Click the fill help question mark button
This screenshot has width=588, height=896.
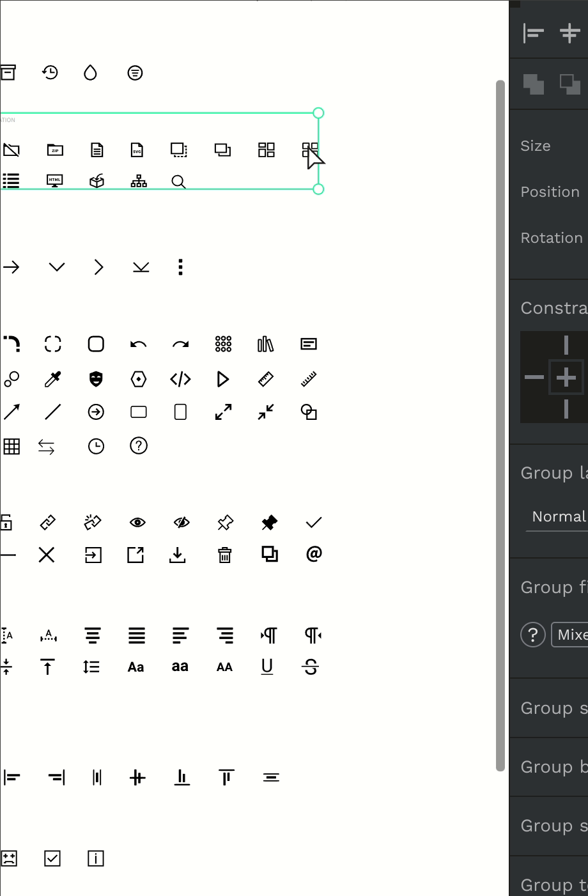pyautogui.click(x=533, y=635)
